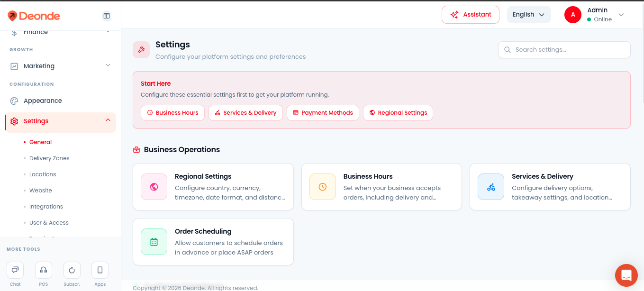Click the Appearance palette icon
The height and width of the screenshot is (291, 644).
point(14,101)
